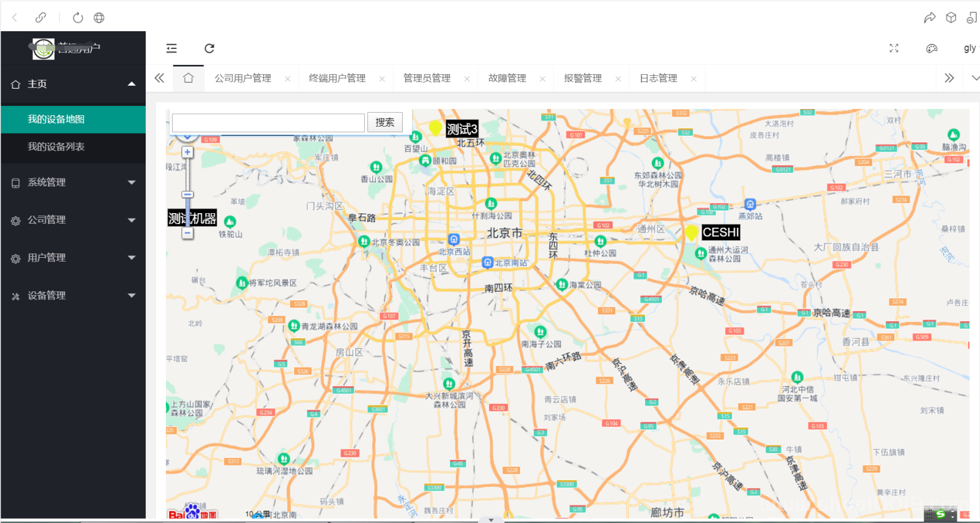
Task: Click the yellow 测试3 device marker
Action: tap(435, 128)
